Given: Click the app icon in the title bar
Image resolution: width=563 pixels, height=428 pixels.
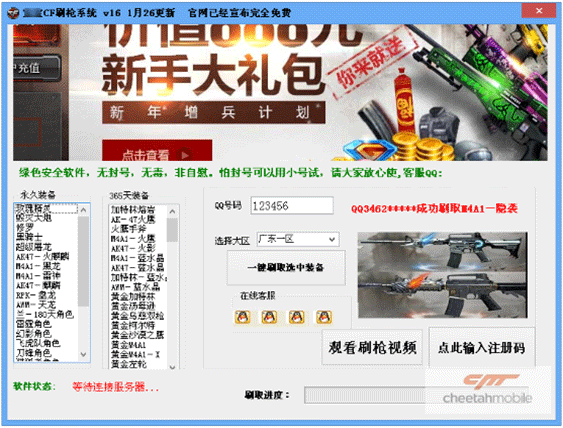Looking at the screenshot, I should pos(13,13).
